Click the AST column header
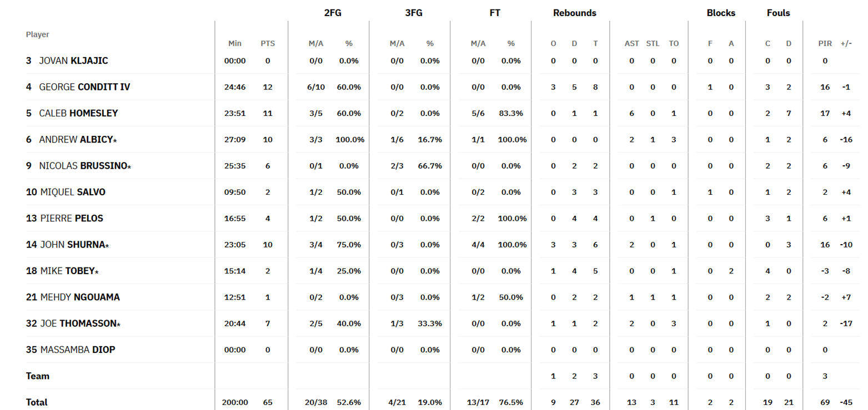This screenshot has height=410, width=868. coord(631,43)
